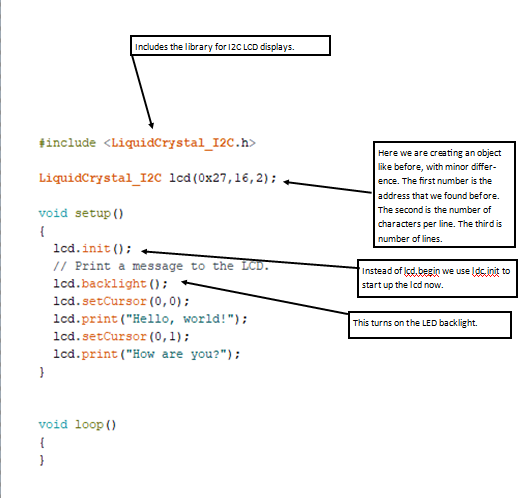This screenshot has height=498, width=526.
Task: Click the print "How are you?" line
Action: click(147, 354)
